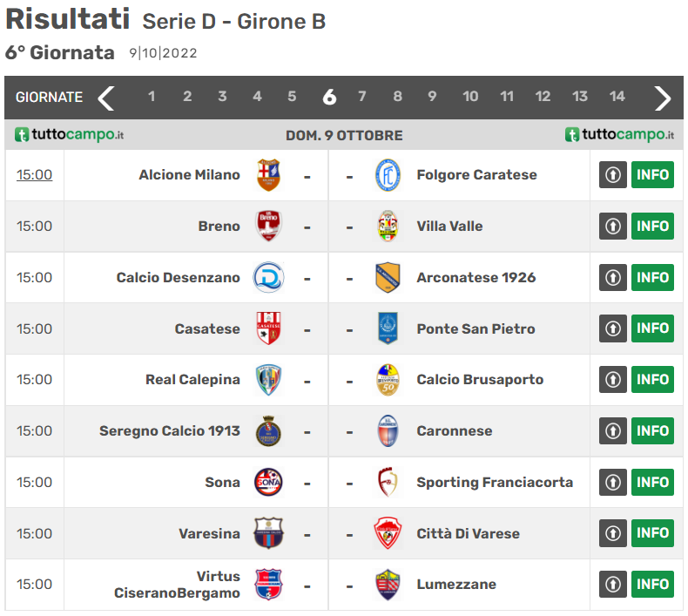Viewport: 688px width, 616px height.
Task: Click the Seregno Calcio 1913 crest
Action: pos(268,431)
